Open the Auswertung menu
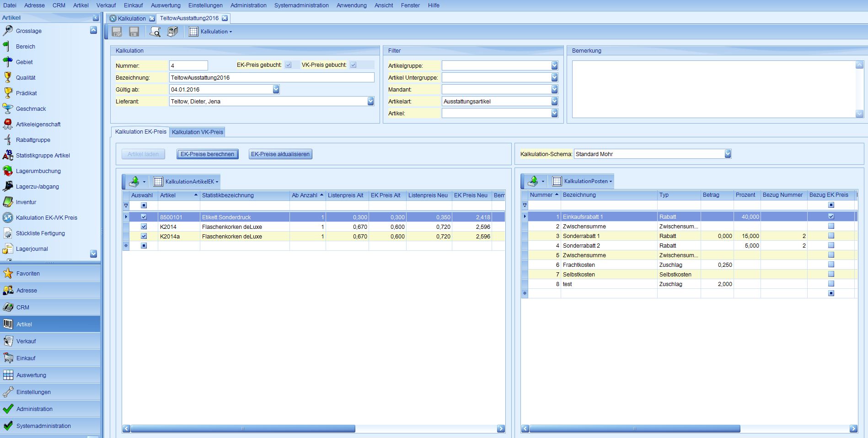The width and height of the screenshot is (868, 438). click(x=166, y=5)
